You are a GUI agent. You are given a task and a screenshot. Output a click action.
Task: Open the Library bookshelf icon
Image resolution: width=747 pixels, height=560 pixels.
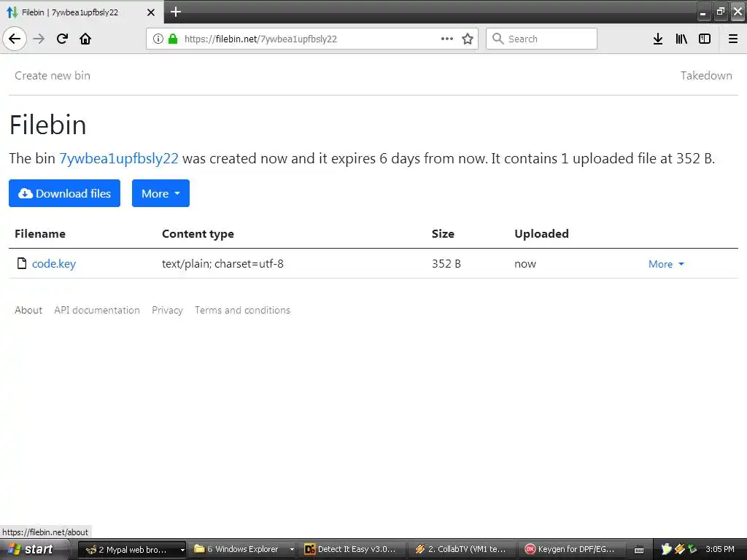pyautogui.click(x=681, y=39)
